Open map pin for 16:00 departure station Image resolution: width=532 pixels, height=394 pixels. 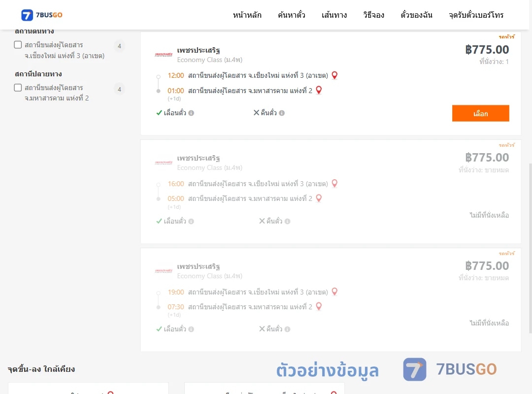pos(334,184)
